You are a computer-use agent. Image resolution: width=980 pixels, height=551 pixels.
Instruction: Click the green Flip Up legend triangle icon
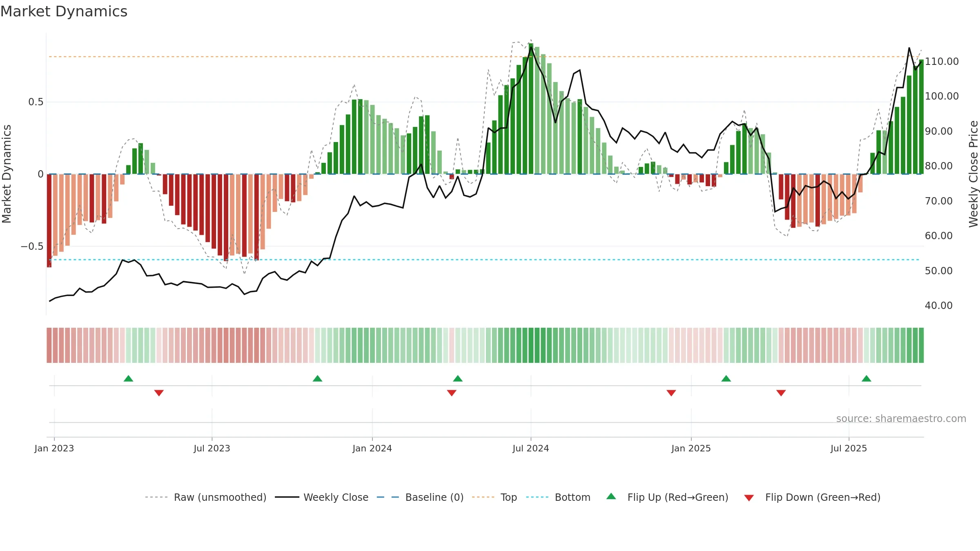[x=611, y=496]
